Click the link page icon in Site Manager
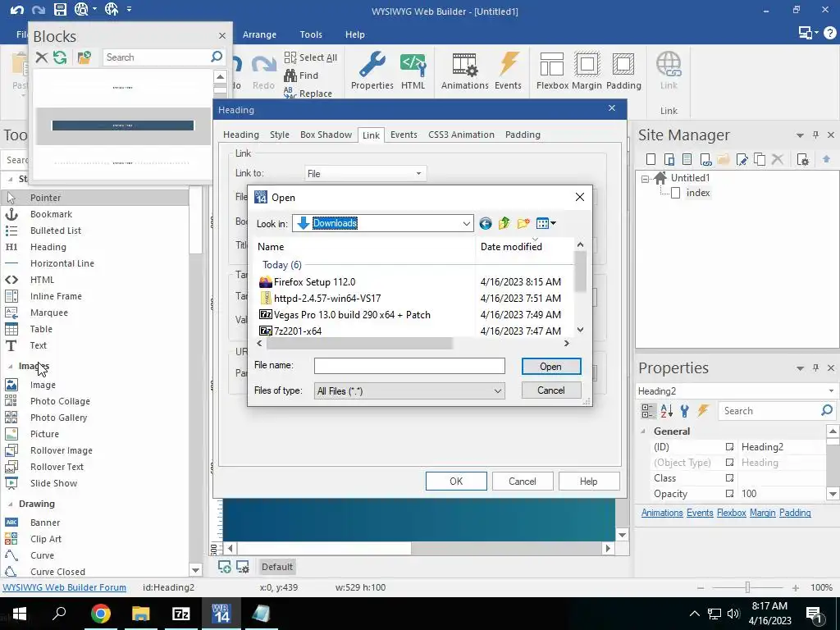 705,159
